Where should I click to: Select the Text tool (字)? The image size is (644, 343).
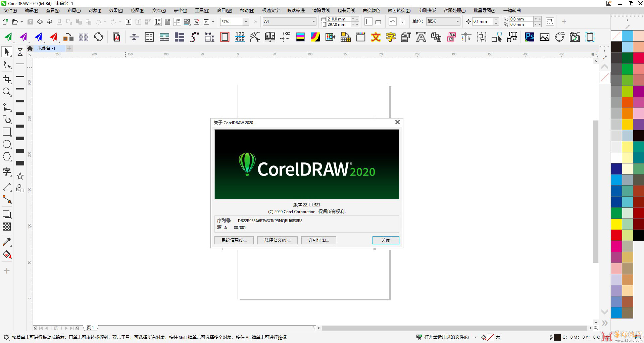tap(6, 172)
